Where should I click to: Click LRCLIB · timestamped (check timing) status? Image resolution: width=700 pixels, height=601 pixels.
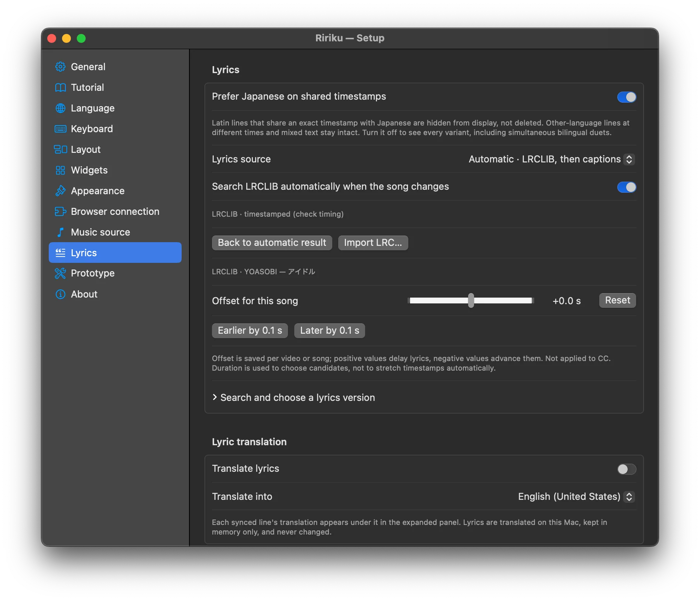pyautogui.click(x=278, y=214)
